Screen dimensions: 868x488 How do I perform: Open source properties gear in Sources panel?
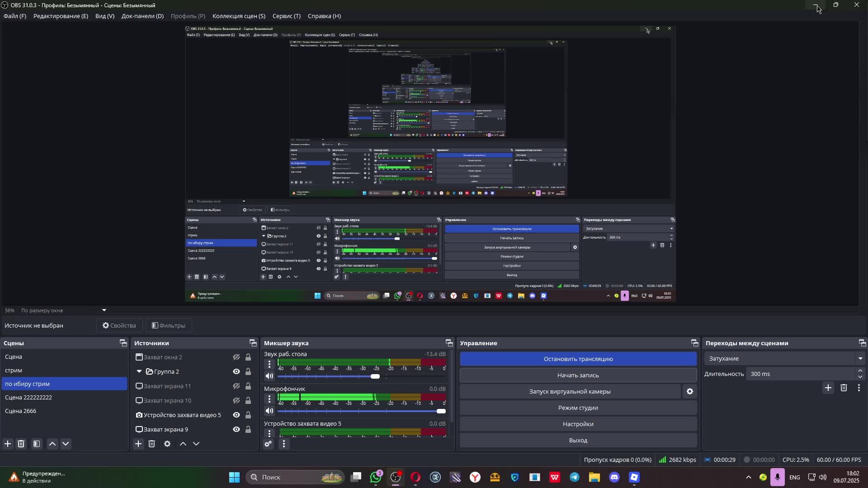click(x=167, y=444)
